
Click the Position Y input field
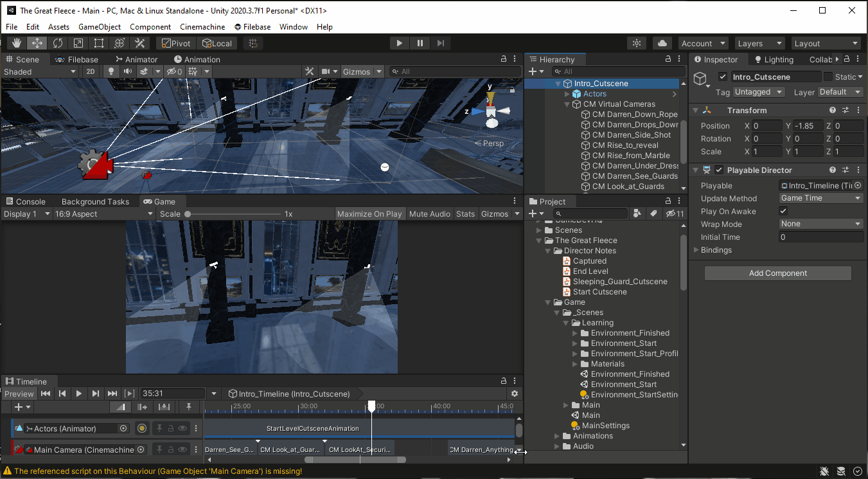pos(808,125)
